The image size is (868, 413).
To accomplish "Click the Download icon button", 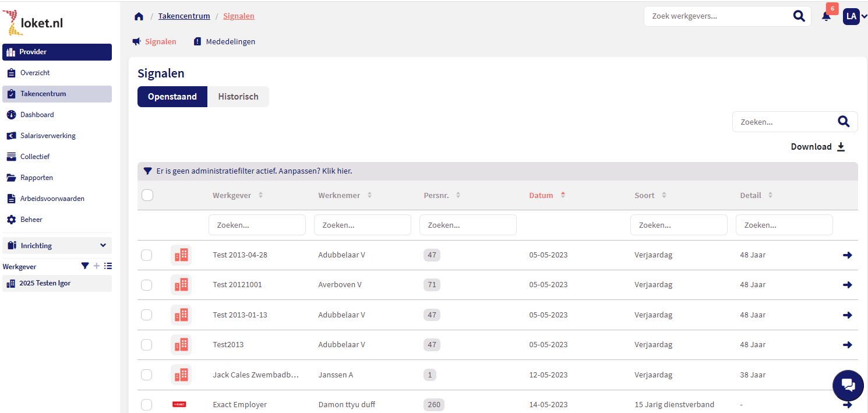I will tap(841, 147).
